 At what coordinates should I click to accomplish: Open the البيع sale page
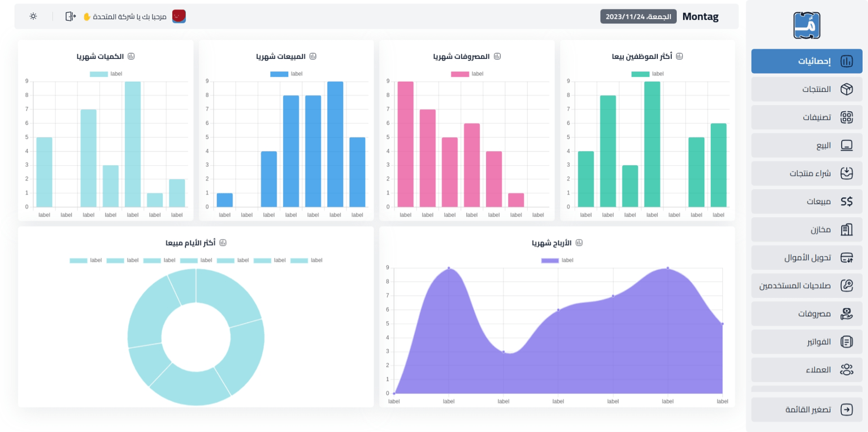806,145
